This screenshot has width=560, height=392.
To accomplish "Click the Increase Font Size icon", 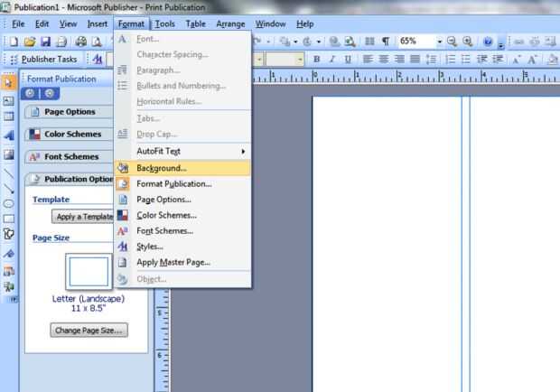I will coord(533,59).
